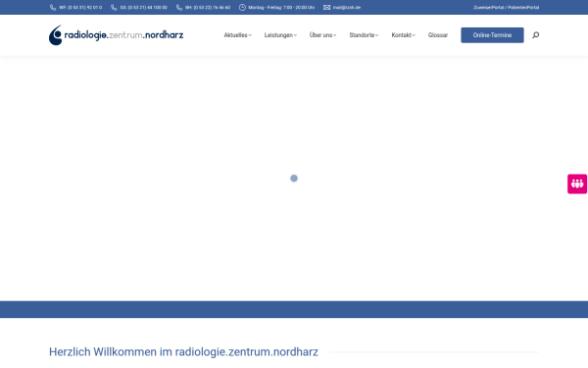Screen dimensions: 588x368
Task: Call the BH phone number link
Action: click(x=208, y=8)
